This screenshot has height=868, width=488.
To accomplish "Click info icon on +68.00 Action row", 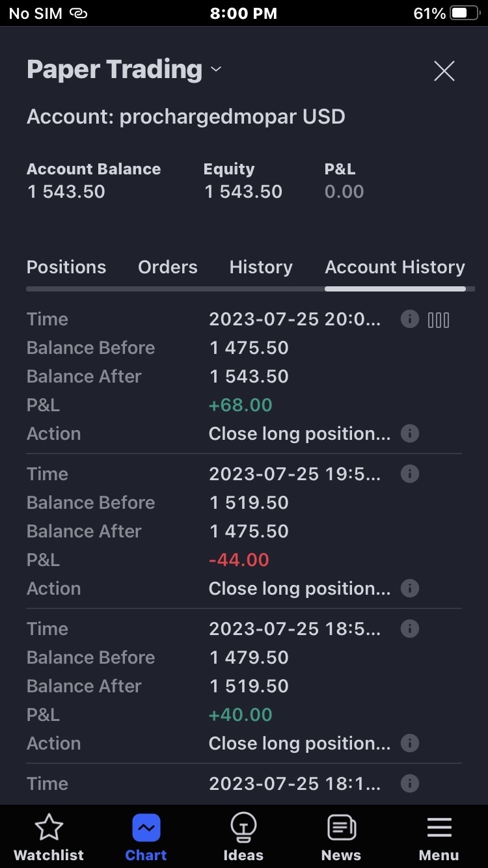I will [x=409, y=433].
